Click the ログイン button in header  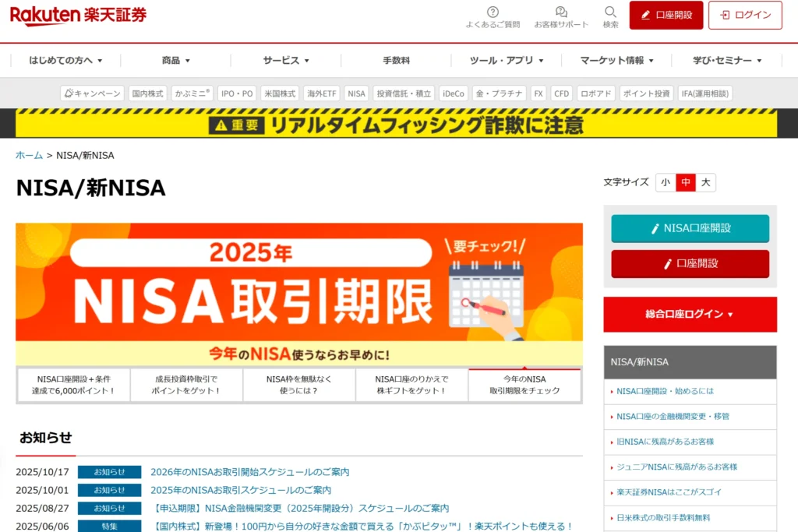point(745,15)
